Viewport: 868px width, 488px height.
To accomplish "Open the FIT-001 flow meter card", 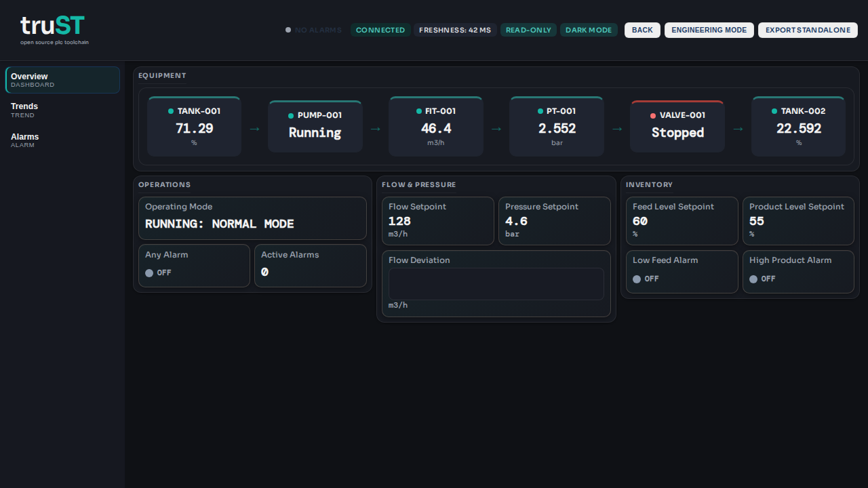I will pyautogui.click(x=436, y=127).
